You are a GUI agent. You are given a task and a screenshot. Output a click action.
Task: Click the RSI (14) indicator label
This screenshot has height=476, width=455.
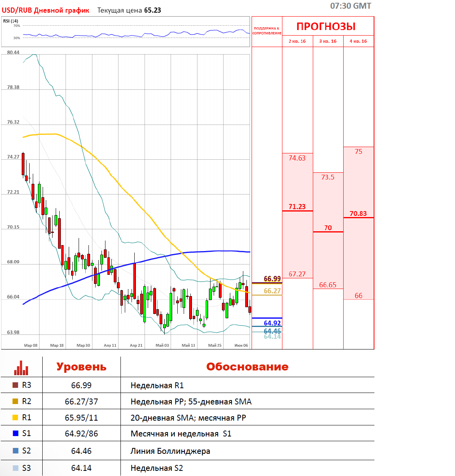pos(11,21)
